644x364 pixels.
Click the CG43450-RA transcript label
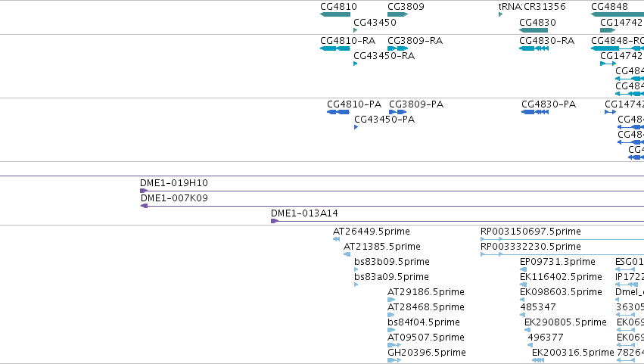[384, 55]
